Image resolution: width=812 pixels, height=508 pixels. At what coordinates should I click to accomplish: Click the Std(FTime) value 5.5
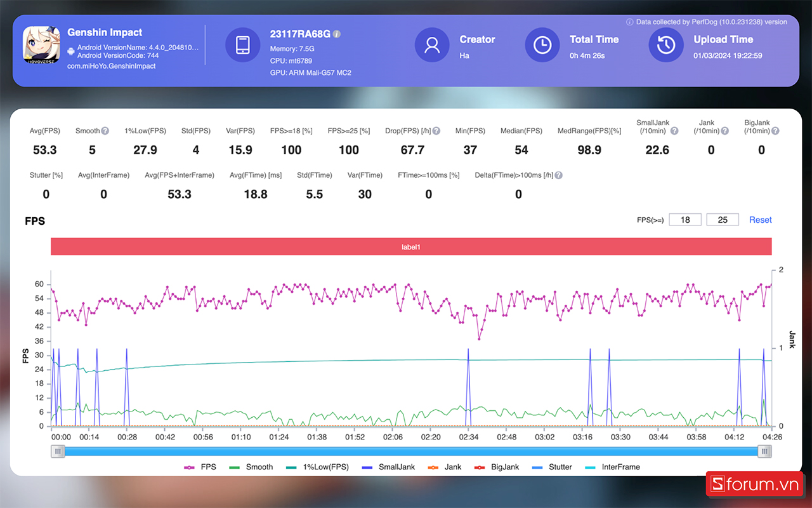(x=315, y=195)
